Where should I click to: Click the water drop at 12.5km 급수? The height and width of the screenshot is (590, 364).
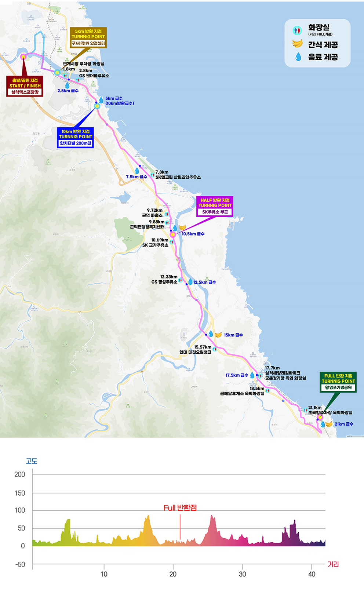tap(190, 282)
